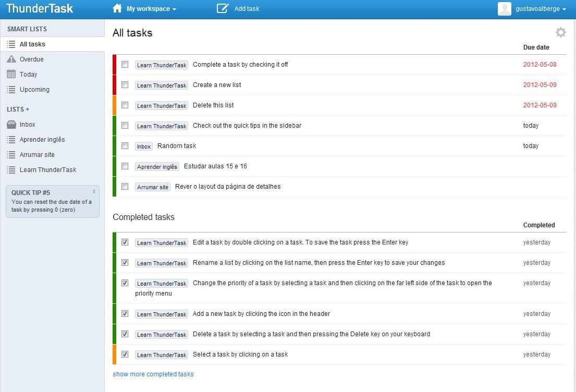Open the Inbox tray icon in sidebar

[11, 125]
